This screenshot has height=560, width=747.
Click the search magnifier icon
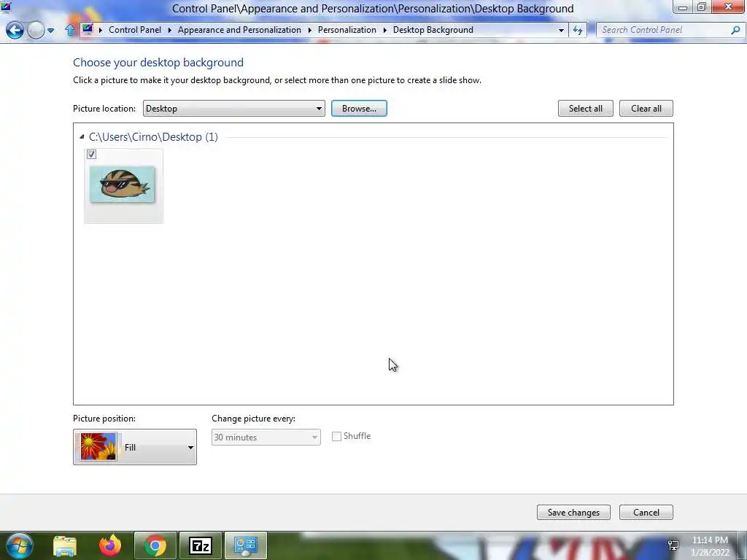[x=735, y=29]
